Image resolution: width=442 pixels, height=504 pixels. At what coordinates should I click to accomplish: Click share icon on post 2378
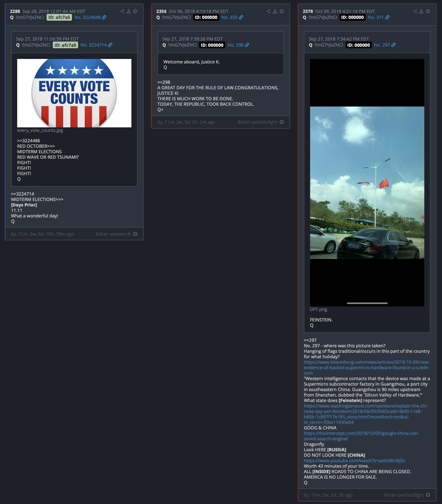pyautogui.click(x=415, y=11)
